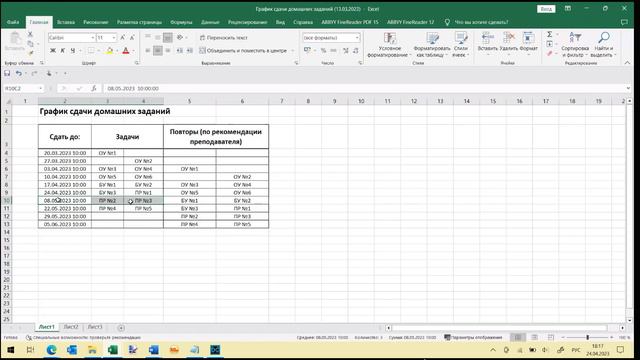Switch to the Данные tab

(210, 22)
